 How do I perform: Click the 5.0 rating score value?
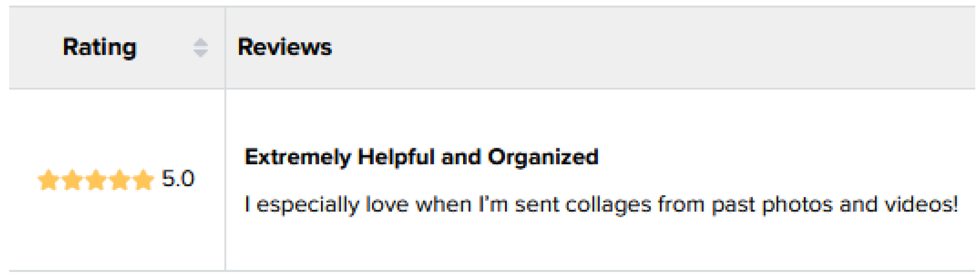pyautogui.click(x=178, y=178)
